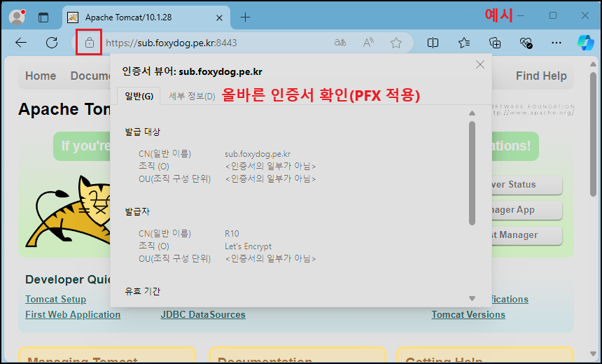This screenshot has height=364, width=602.
Task: Click the main page scrollbar thumb
Action: (x=594, y=134)
